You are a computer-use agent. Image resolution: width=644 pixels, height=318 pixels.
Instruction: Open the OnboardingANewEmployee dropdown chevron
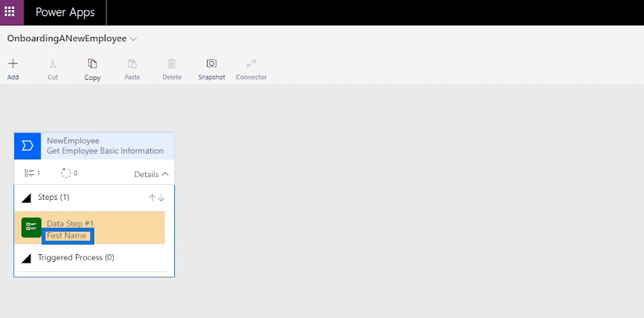pyautogui.click(x=133, y=39)
